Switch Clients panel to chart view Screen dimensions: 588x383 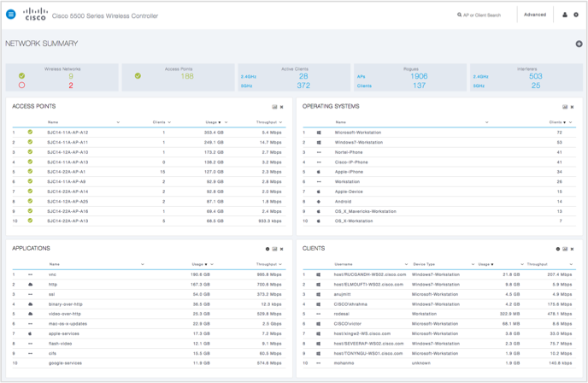(565, 249)
